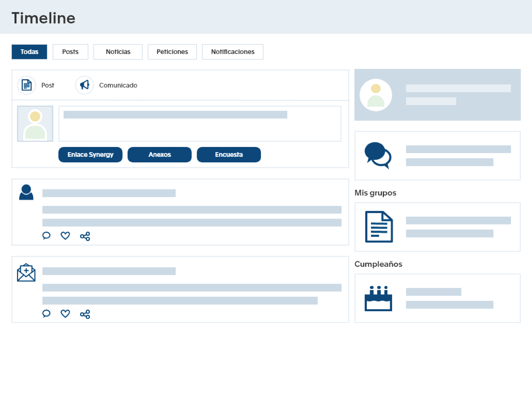This screenshot has height=399, width=532.
Task: Click the Enlace Synergy button
Action: coord(90,154)
